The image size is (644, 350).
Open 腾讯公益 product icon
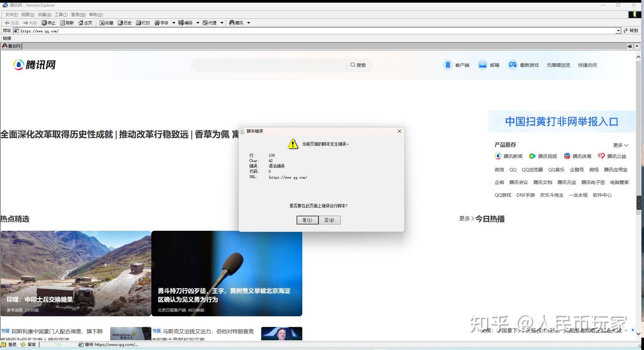point(612,156)
